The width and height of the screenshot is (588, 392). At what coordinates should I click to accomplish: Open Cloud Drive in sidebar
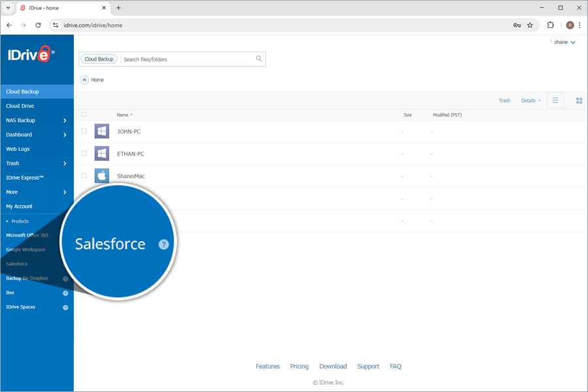click(20, 106)
